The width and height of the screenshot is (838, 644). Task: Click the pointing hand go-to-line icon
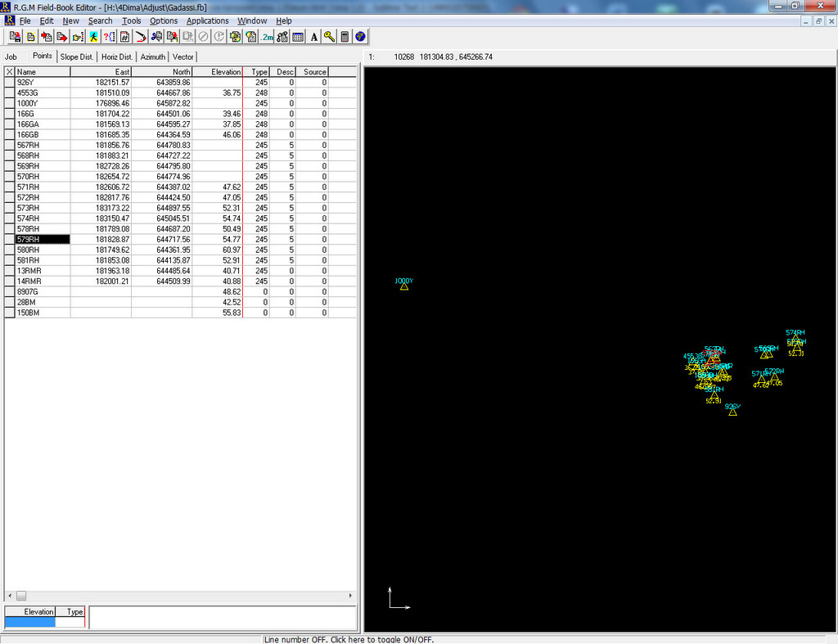pyautogui.click(x=78, y=37)
